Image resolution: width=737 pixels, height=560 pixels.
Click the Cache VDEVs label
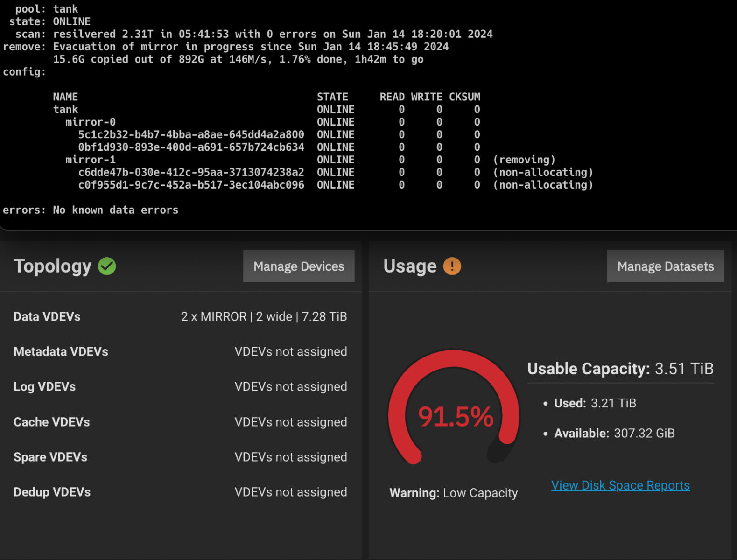(52, 422)
